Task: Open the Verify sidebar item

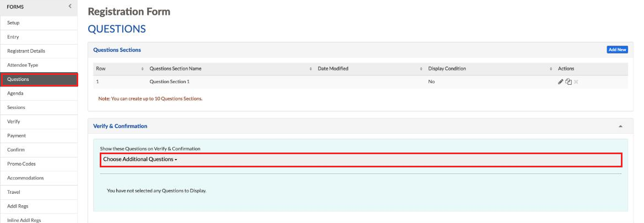Action: coord(39,122)
